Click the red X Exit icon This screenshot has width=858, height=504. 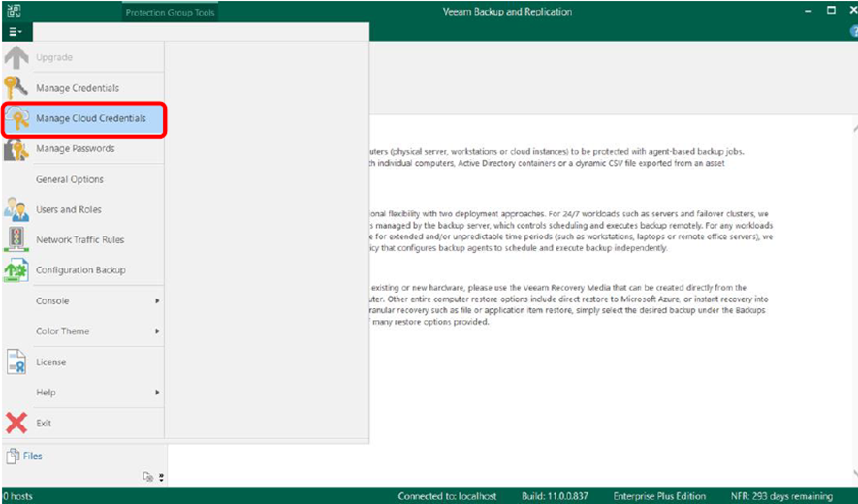(x=16, y=423)
